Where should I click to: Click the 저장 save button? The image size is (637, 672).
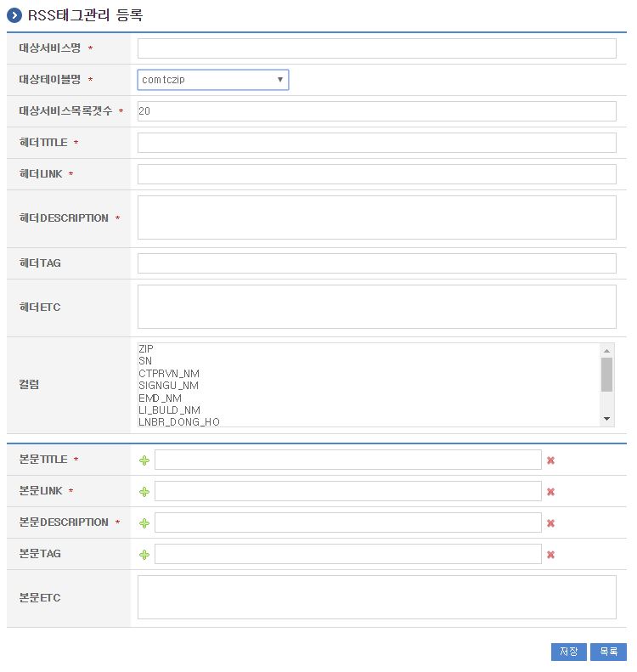pyautogui.click(x=568, y=652)
